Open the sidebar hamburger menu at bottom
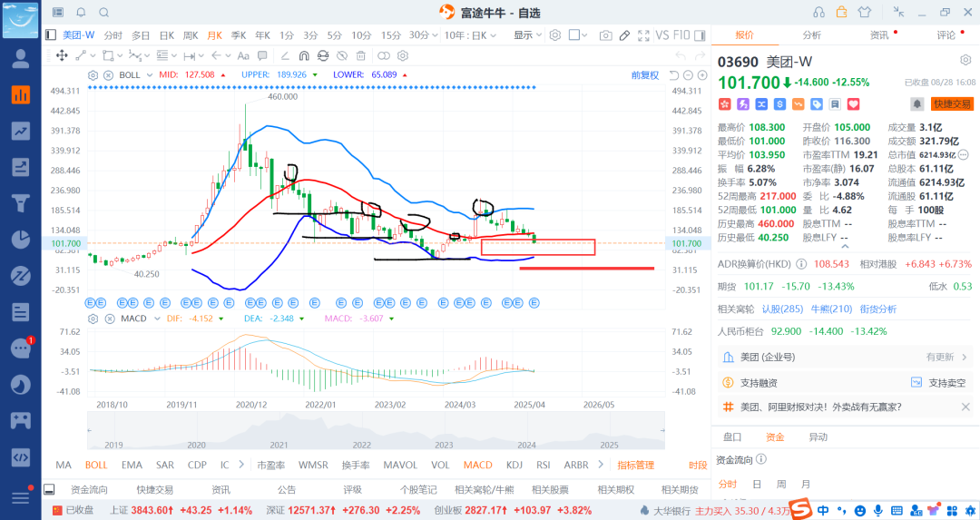 click(x=21, y=497)
